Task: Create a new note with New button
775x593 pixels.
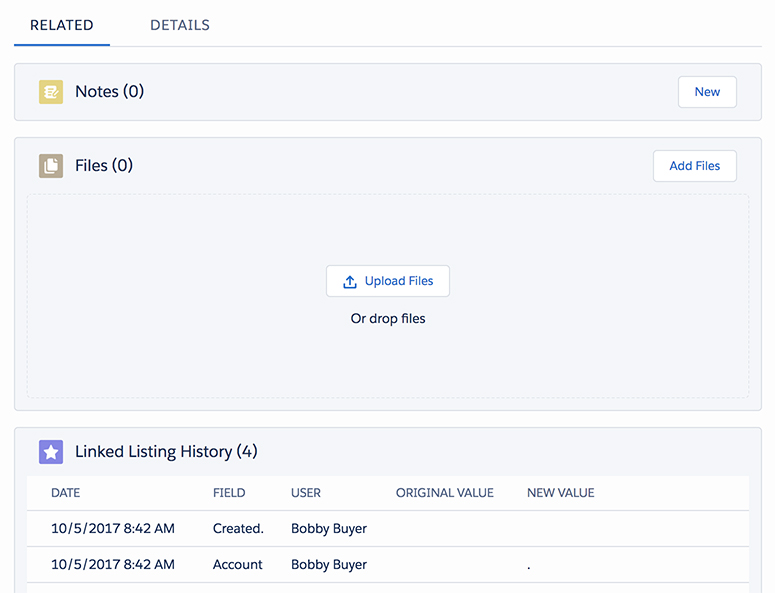Action: click(x=707, y=92)
